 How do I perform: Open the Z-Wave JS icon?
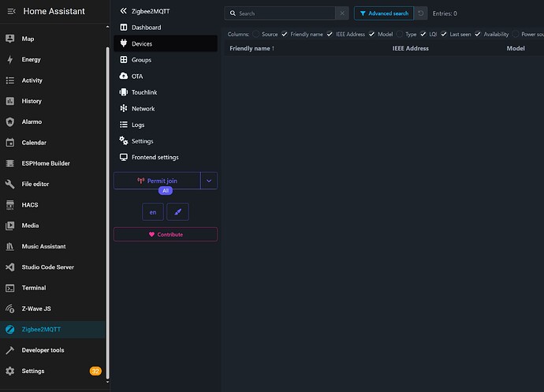click(x=10, y=308)
